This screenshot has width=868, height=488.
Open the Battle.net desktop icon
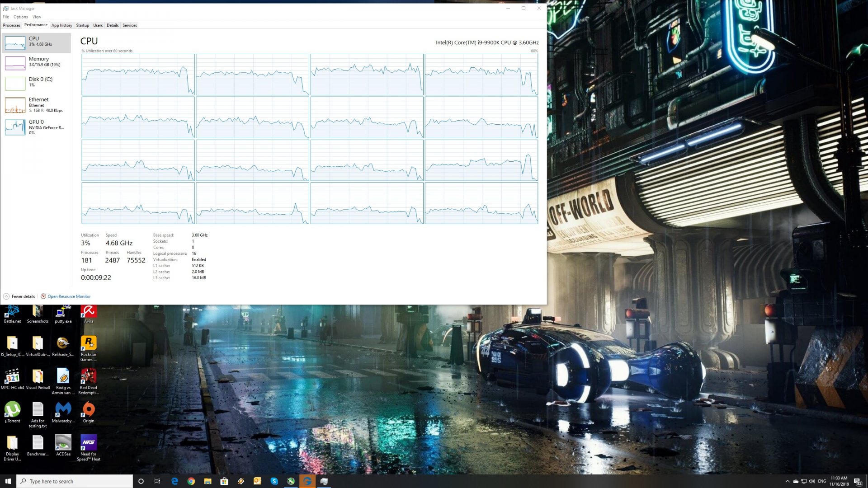[13, 314]
